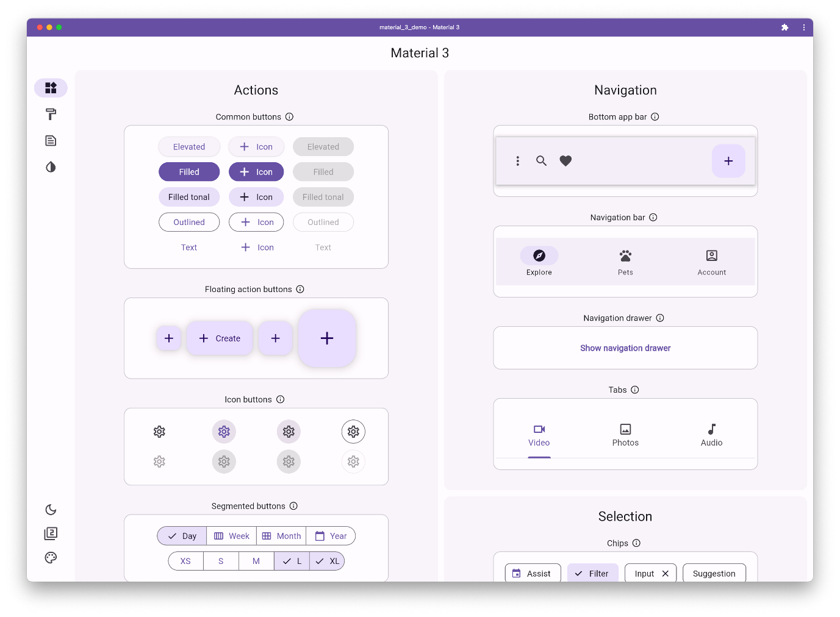Select Day in segmented buttons
The width and height of the screenshot is (840, 617).
point(182,536)
